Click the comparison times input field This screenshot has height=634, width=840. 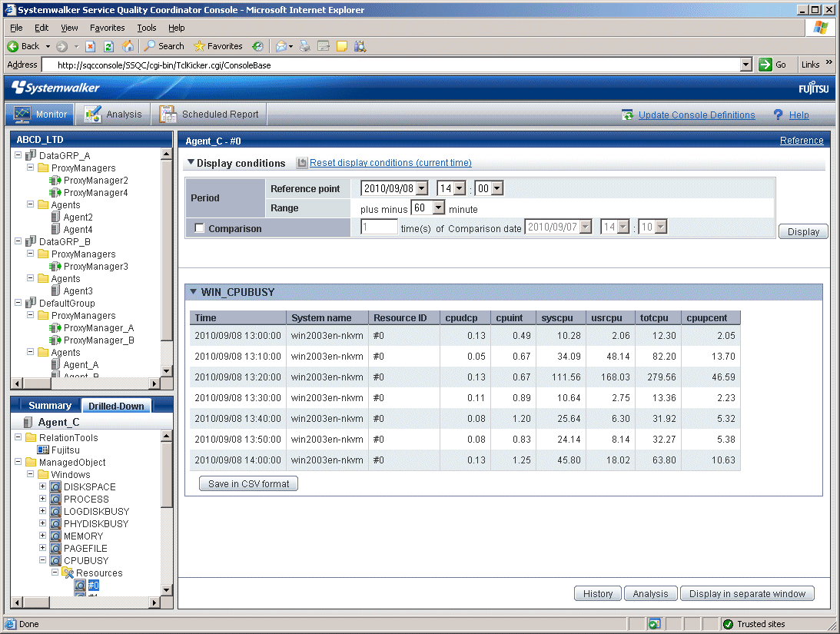click(380, 227)
